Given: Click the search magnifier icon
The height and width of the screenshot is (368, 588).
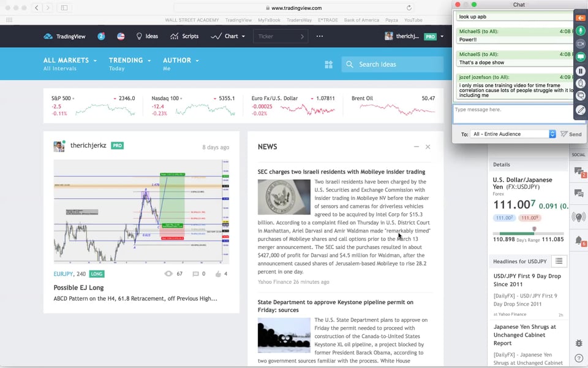Looking at the screenshot, I should (x=350, y=64).
